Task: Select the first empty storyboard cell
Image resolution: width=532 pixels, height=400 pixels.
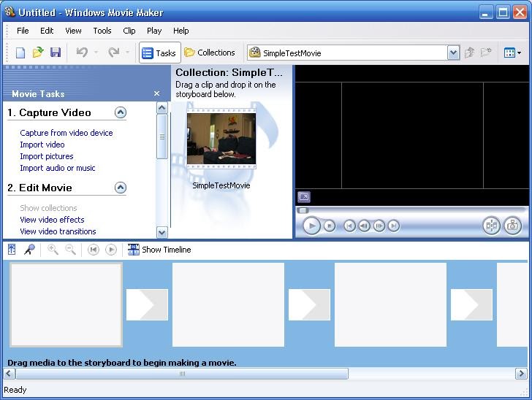Action: [66, 305]
